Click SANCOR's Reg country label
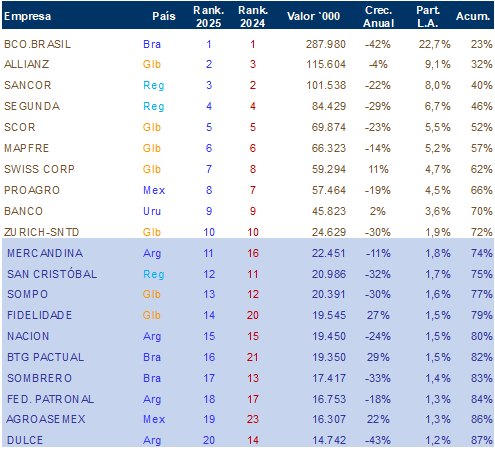 pyautogui.click(x=154, y=86)
